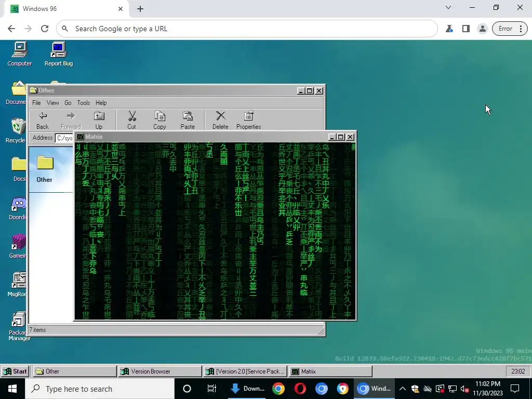Switch to Matrix taskbar button

point(330,371)
